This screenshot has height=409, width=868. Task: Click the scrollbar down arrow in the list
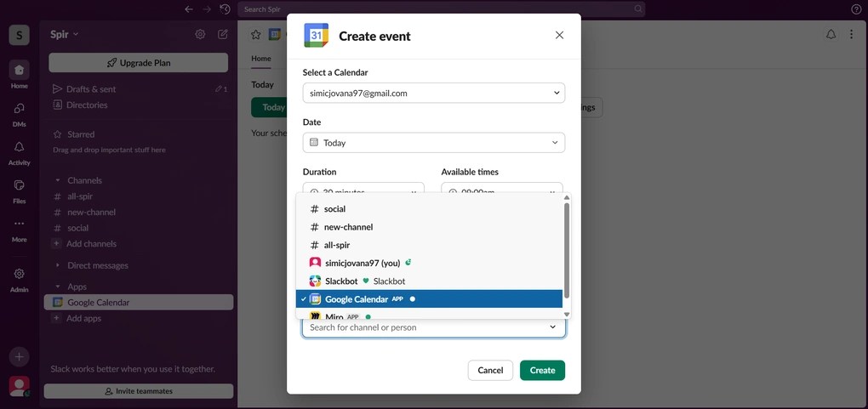point(566,315)
